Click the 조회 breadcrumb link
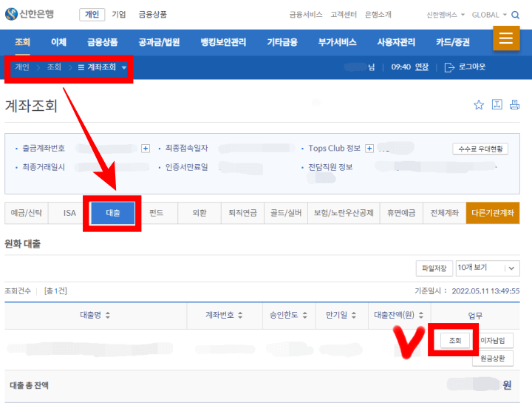 [54, 67]
